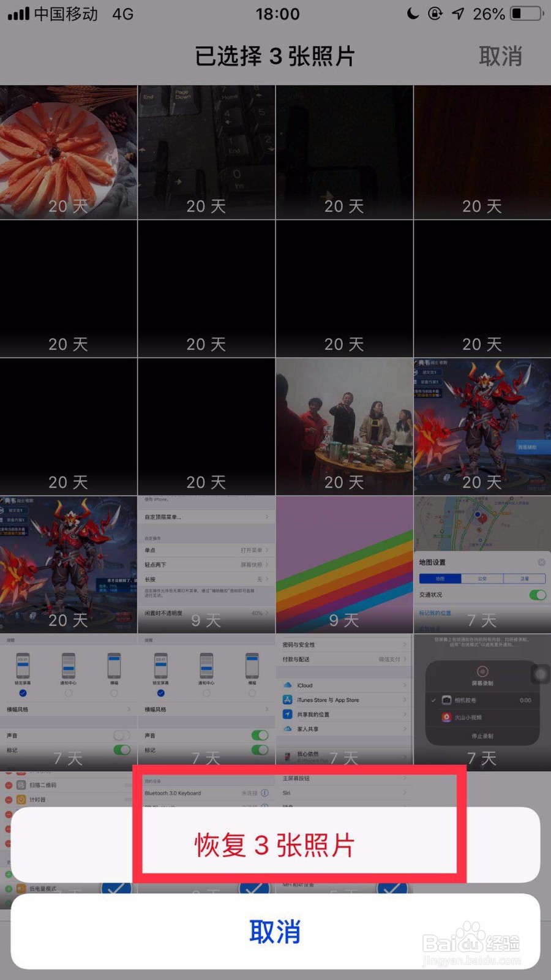551x980 pixels.
Task: Select the group dinner table photo
Action: tap(344, 426)
